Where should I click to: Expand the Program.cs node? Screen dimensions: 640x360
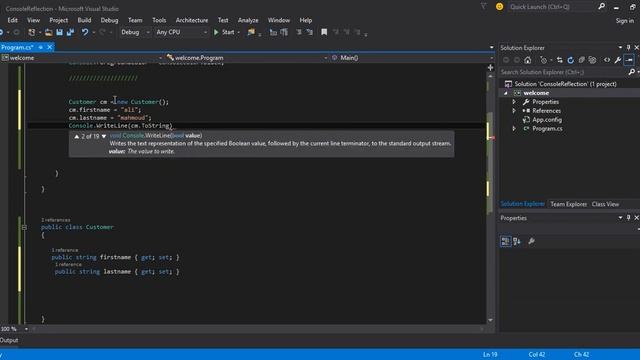point(514,129)
